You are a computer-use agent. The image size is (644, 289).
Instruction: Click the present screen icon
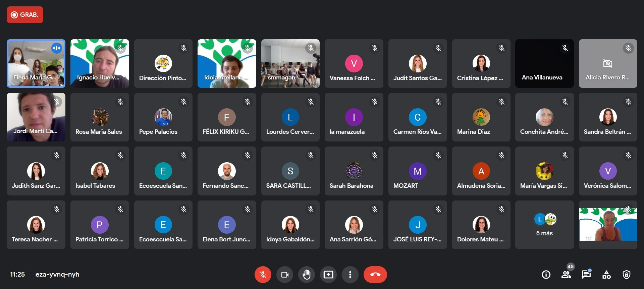tap(328, 275)
